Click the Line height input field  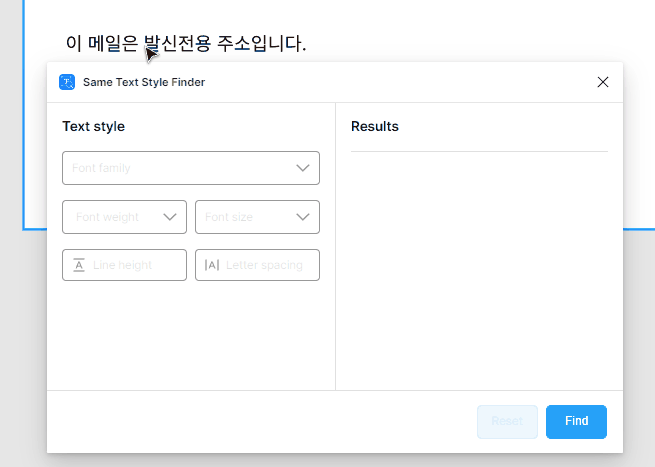click(x=124, y=265)
